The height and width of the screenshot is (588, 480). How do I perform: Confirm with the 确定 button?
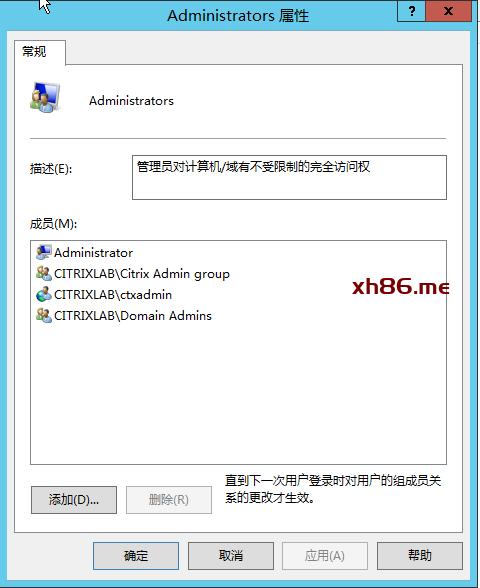136,556
